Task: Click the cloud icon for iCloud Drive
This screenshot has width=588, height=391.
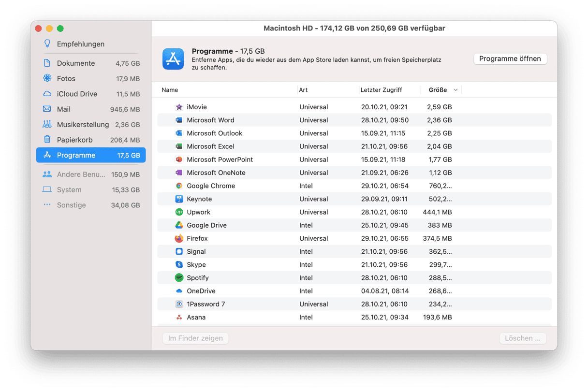Action: click(47, 94)
